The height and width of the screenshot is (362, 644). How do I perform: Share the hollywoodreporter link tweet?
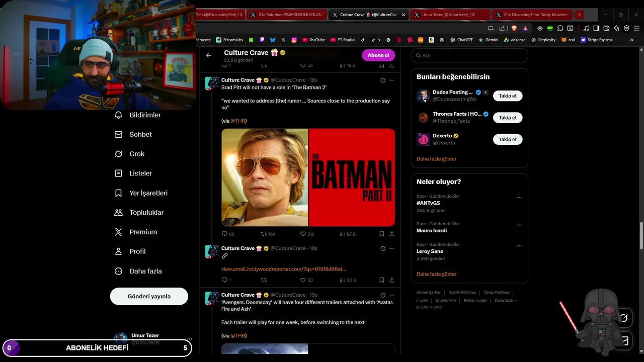click(391, 280)
